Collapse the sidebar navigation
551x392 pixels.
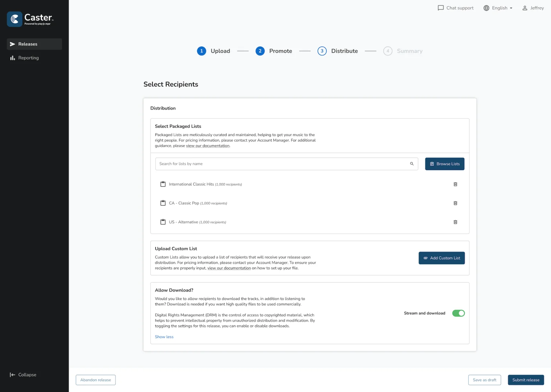(x=23, y=375)
